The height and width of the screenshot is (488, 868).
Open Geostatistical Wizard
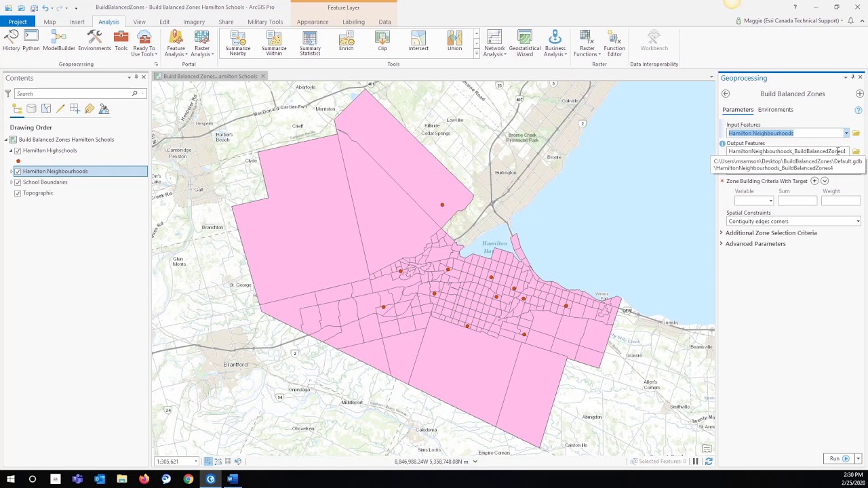point(525,44)
